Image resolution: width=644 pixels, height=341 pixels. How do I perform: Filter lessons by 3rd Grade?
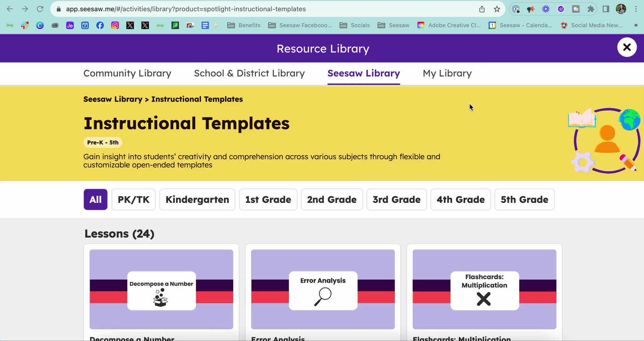[x=397, y=199]
